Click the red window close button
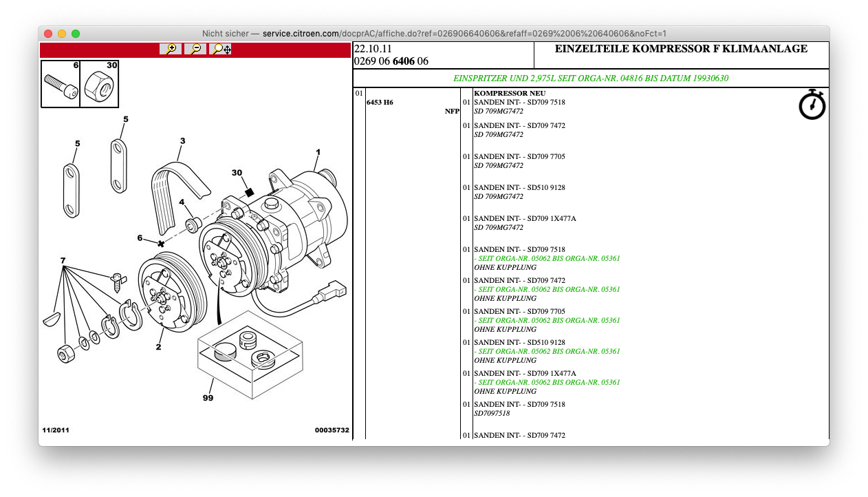This screenshot has width=868, height=497. pyautogui.click(x=48, y=33)
